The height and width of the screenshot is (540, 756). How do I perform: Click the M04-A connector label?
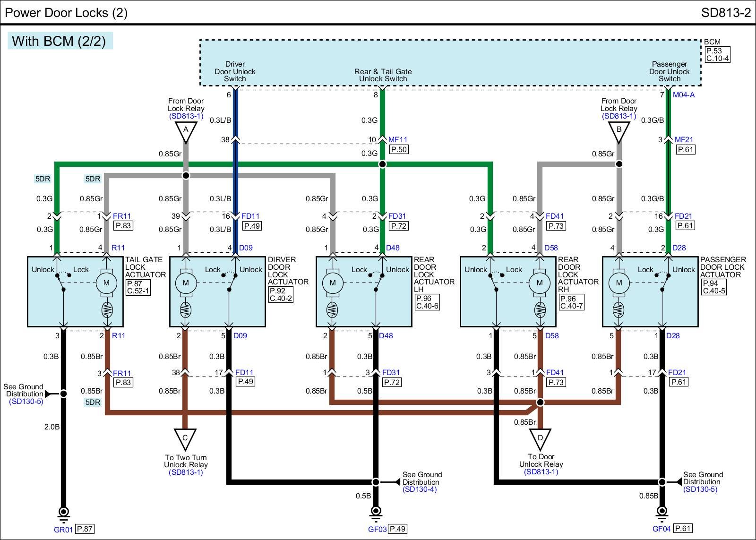pos(683,95)
